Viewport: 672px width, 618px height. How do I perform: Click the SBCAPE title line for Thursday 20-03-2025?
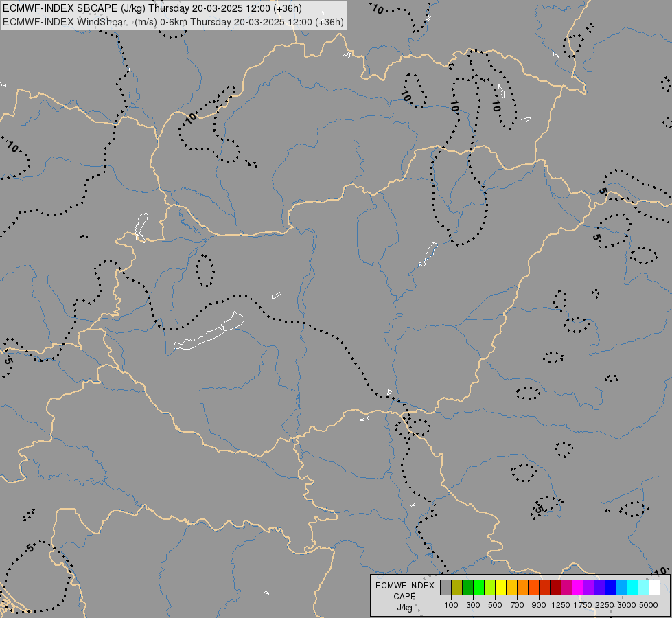coord(152,8)
